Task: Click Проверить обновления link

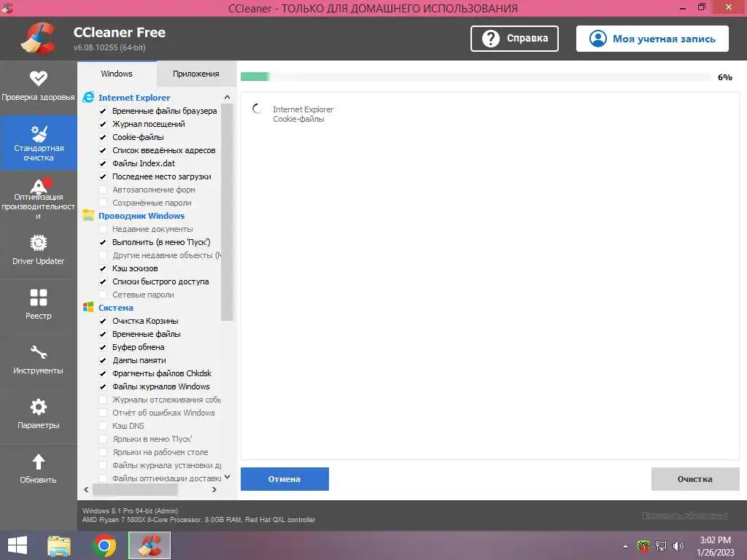Action: click(684, 515)
